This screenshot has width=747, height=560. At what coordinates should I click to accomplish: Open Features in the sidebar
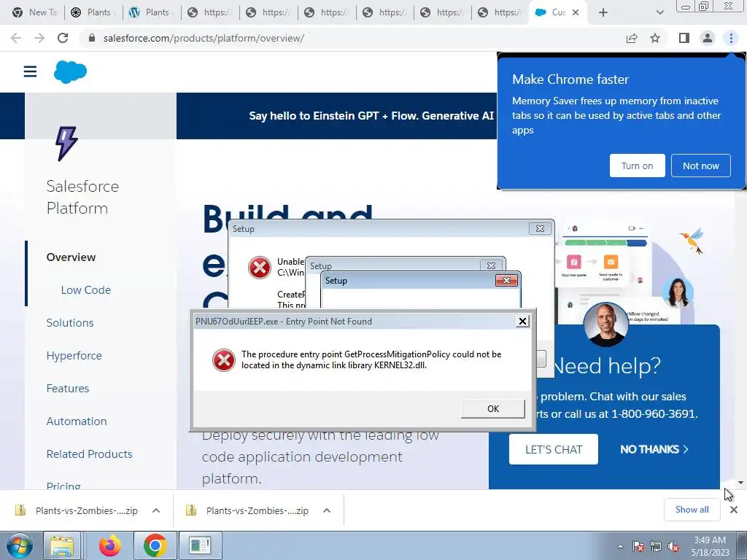68,389
